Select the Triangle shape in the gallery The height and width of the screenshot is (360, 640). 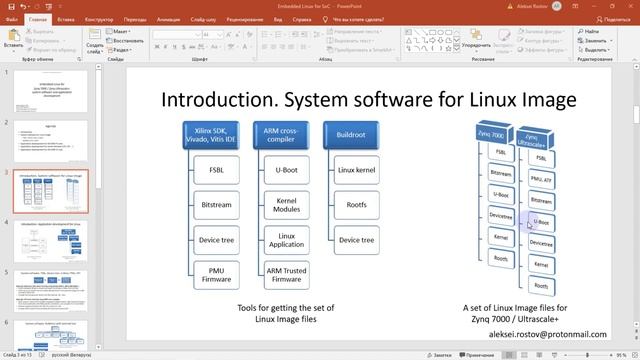coord(409,40)
